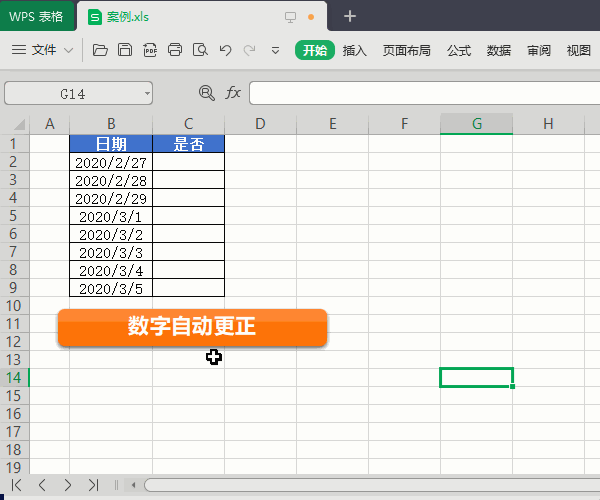Click inside the formula bar input
Viewport: 600px width, 500px height.
pos(420,93)
